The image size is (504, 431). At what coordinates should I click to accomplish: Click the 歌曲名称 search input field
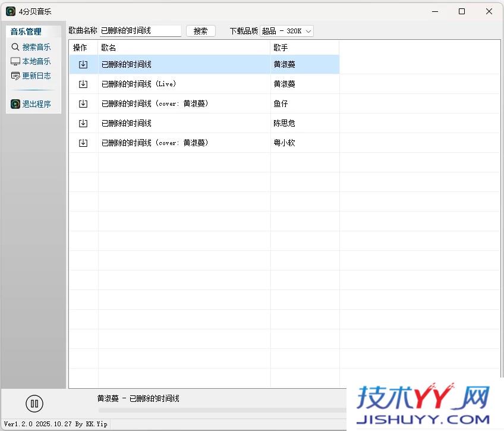(x=141, y=30)
